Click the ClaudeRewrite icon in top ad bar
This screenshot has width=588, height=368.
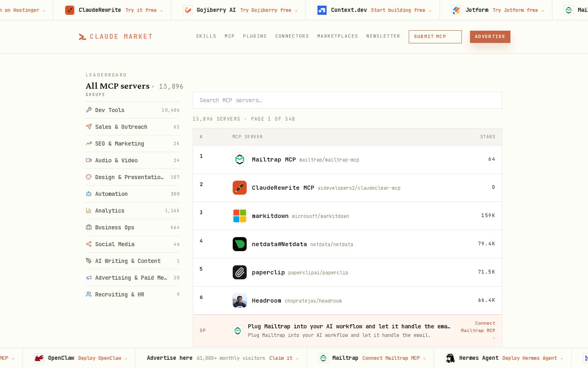pos(70,10)
